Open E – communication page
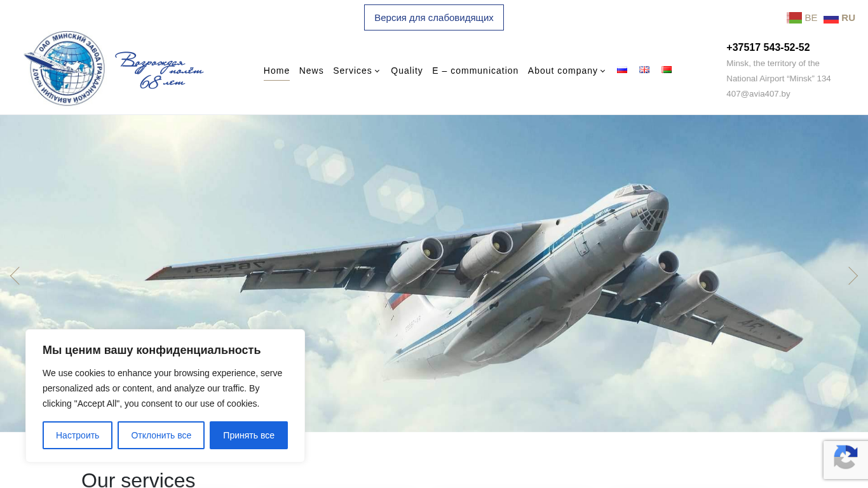 click(x=475, y=71)
